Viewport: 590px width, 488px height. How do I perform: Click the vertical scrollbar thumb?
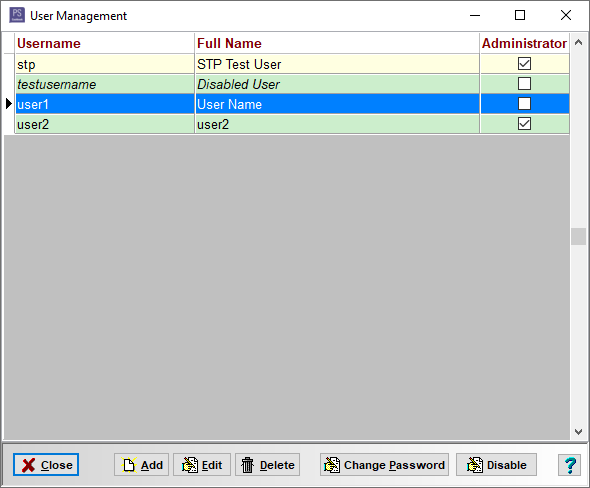[x=578, y=237]
